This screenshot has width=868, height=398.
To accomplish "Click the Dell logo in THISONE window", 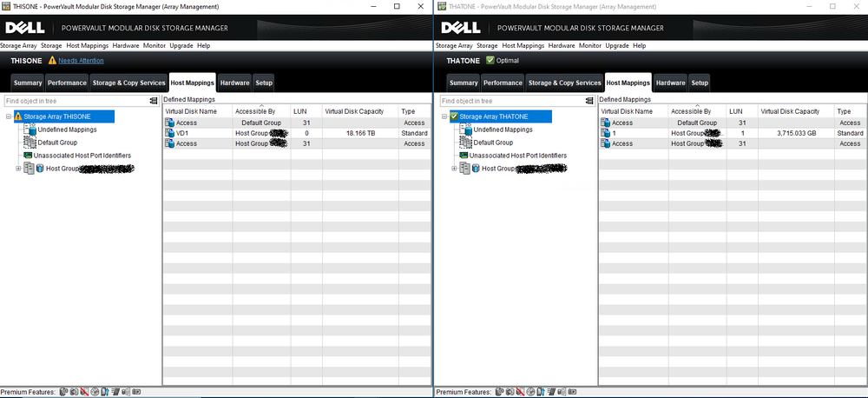I will pyautogui.click(x=25, y=28).
